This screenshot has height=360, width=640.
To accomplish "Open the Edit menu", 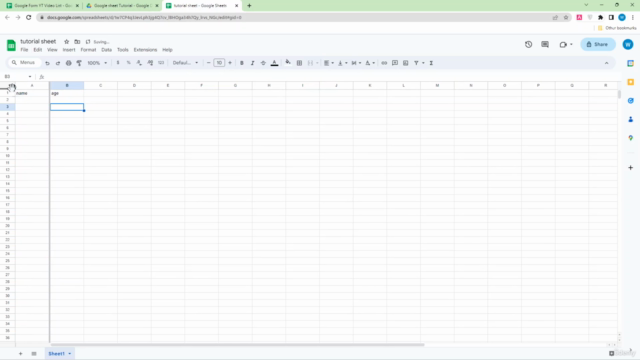I will click(x=38, y=50).
